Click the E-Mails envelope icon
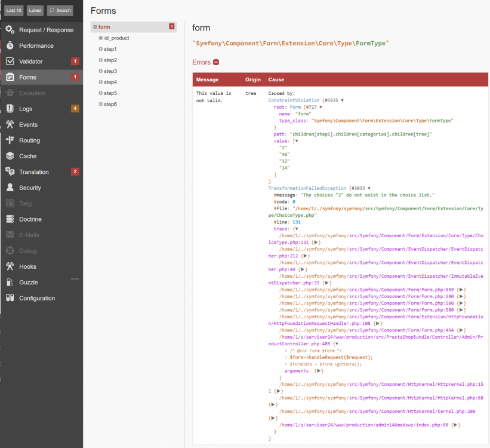Viewport: 490px width, 448px height. coord(10,235)
